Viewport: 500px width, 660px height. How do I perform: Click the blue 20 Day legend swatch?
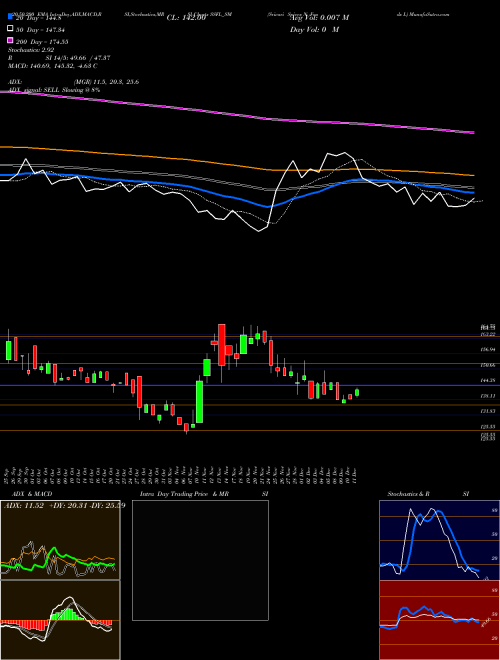click(10, 17)
